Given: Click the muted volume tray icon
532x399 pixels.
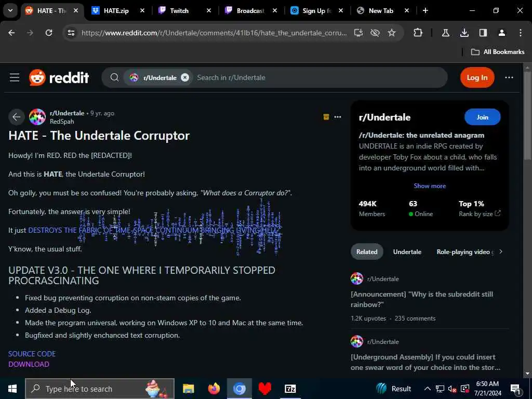Looking at the screenshot, I should click(x=452, y=389).
